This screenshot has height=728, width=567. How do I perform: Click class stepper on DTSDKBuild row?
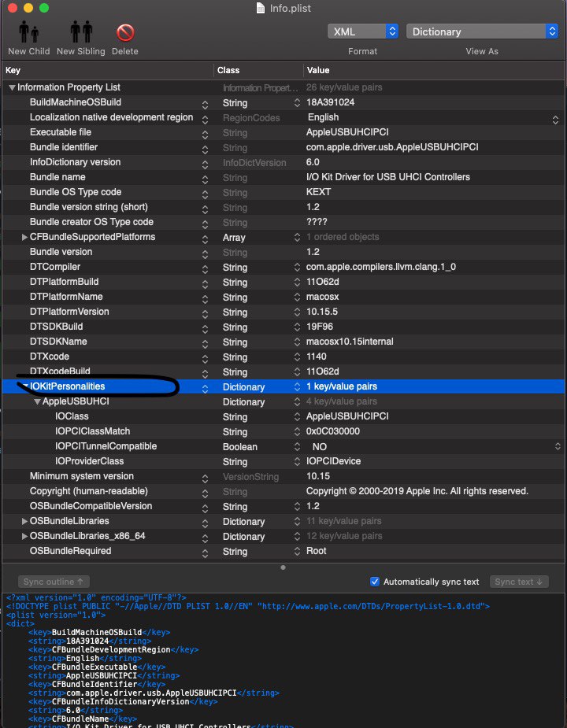pos(298,327)
